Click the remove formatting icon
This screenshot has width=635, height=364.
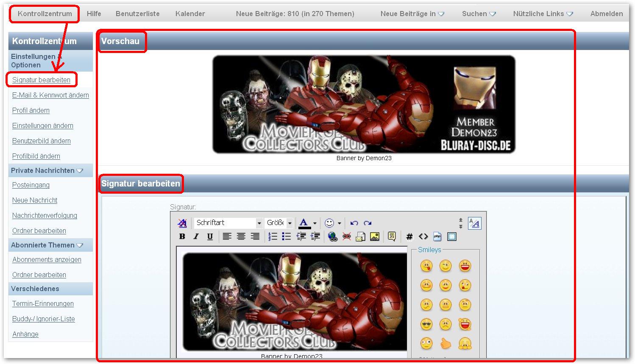(x=182, y=223)
